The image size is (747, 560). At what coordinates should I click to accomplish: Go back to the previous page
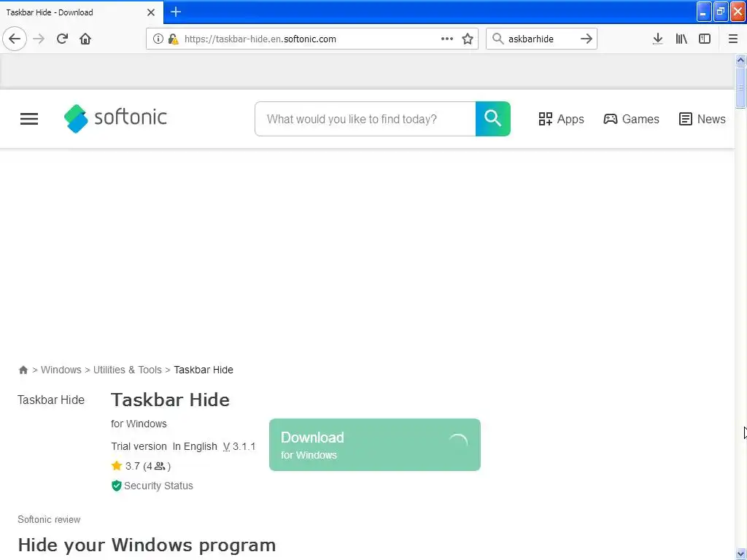pyautogui.click(x=15, y=39)
